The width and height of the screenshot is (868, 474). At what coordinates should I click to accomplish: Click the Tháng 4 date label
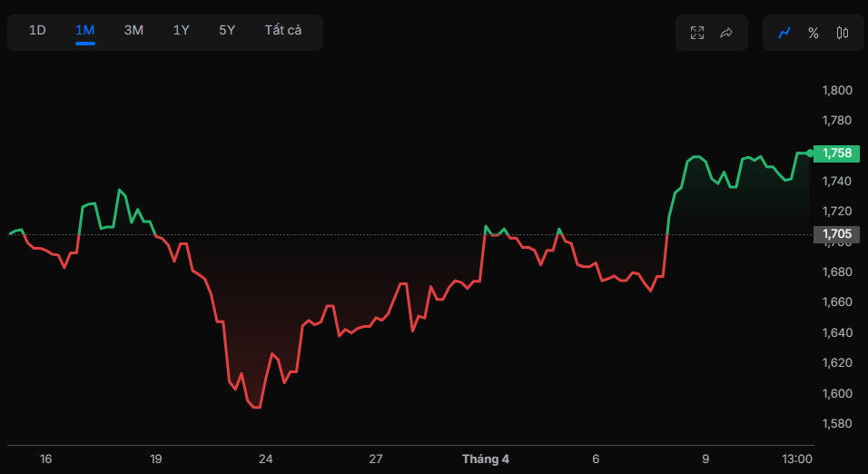coord(486,459)
